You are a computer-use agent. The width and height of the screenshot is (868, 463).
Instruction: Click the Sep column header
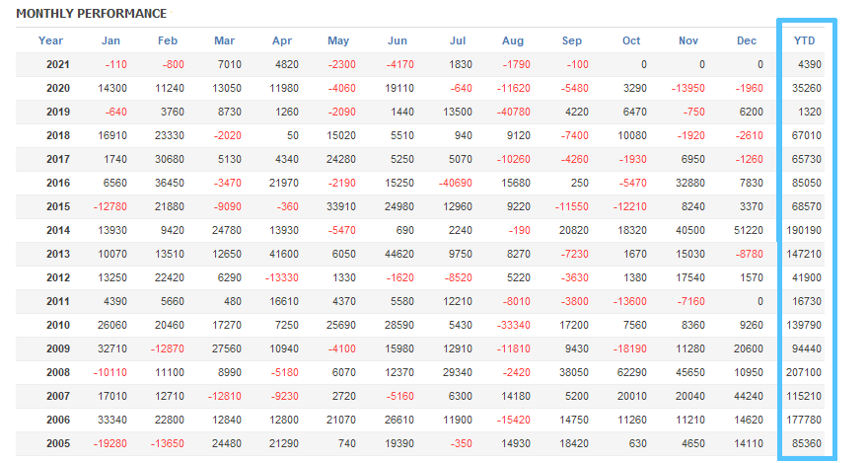572,40
